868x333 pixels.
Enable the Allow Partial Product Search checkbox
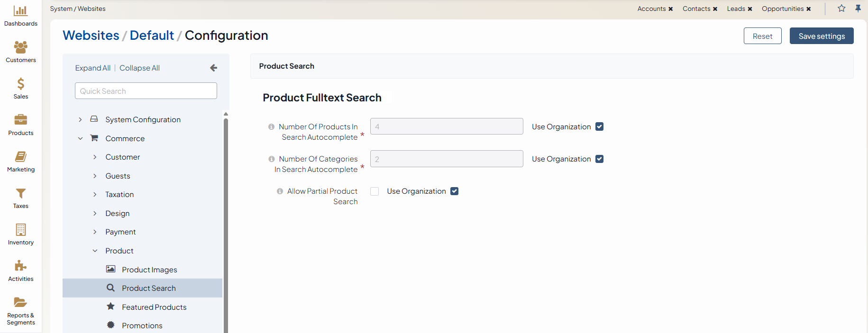point(375,191)
